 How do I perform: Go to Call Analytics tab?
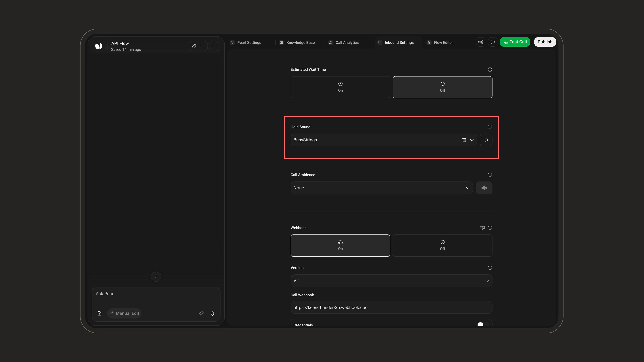coord(344,42)
